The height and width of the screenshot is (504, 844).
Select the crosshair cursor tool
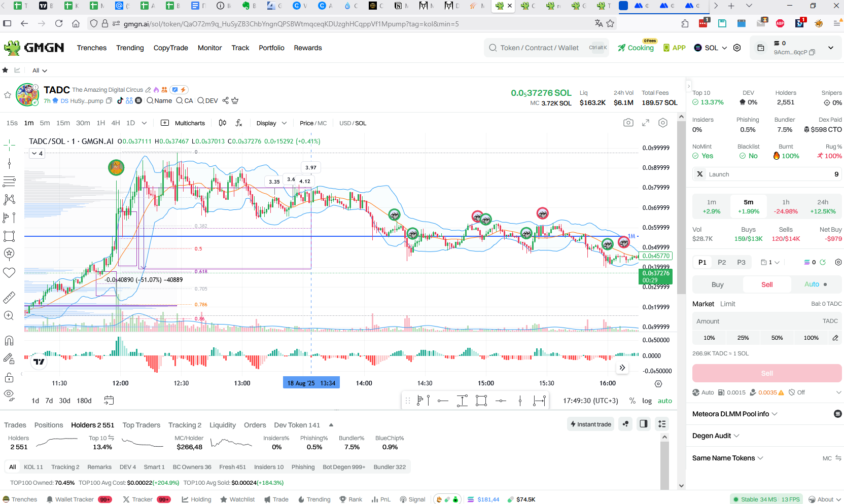click(9, 146)
